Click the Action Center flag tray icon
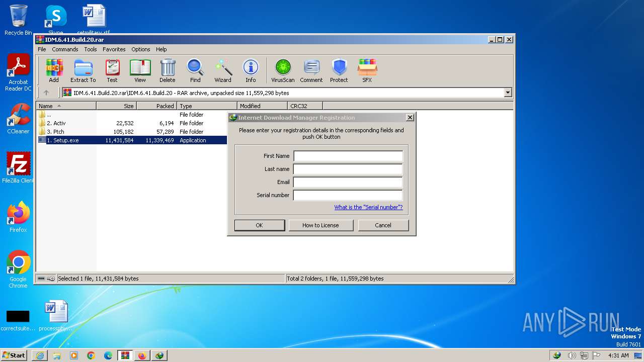The image size is (644, 362). point(596,355)
